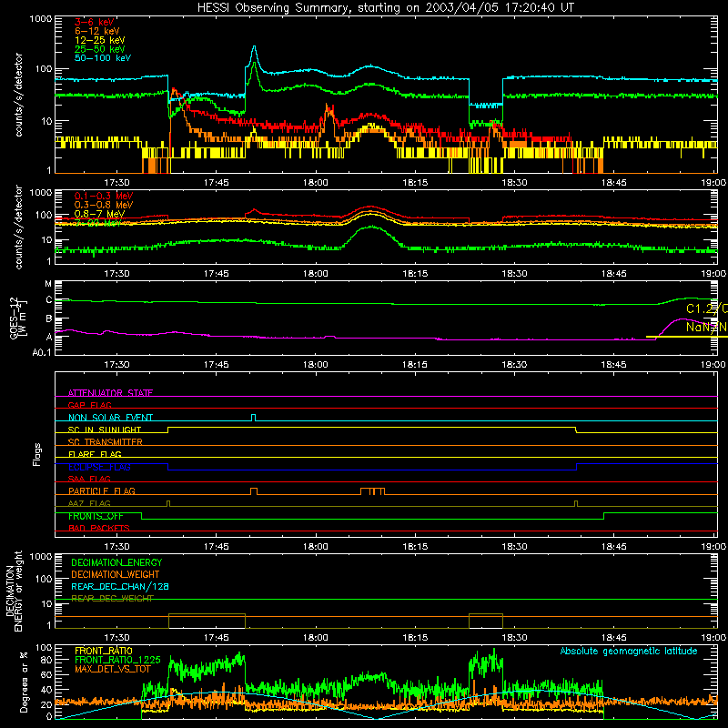Select the GAP_FLAG label
The image size is (728, 728).
coord(89,405)
